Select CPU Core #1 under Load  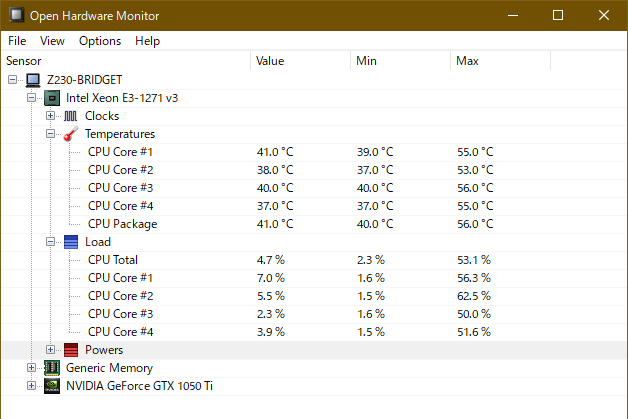(x=120, y=278)
